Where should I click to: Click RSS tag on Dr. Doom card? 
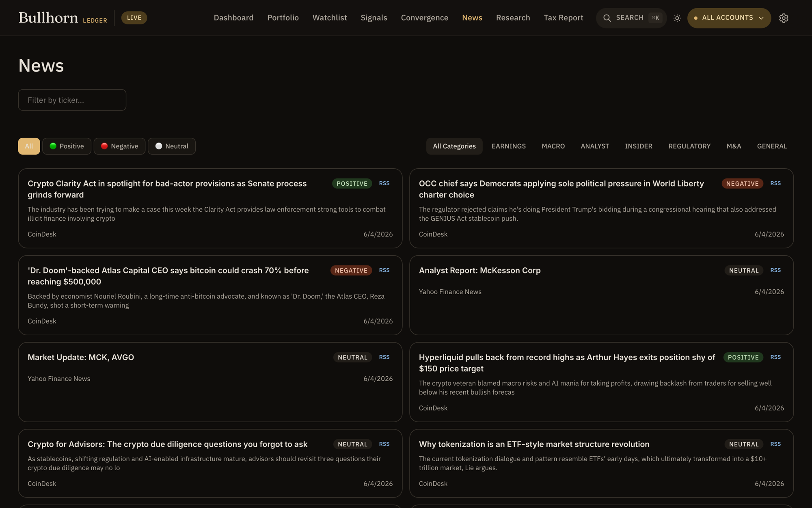pos(384,271)
